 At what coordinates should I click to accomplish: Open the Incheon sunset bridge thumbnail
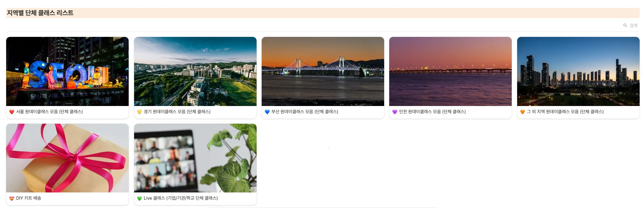[x=450, y=71]
